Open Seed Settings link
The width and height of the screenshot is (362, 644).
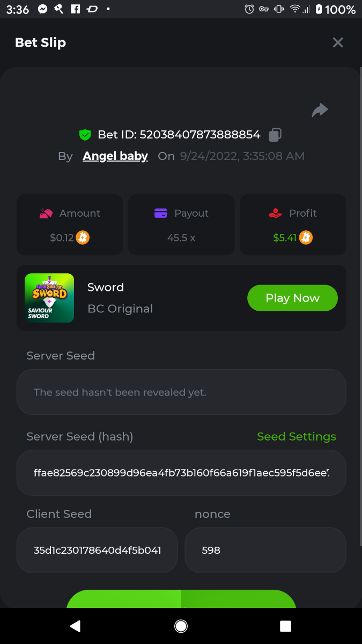297,436
